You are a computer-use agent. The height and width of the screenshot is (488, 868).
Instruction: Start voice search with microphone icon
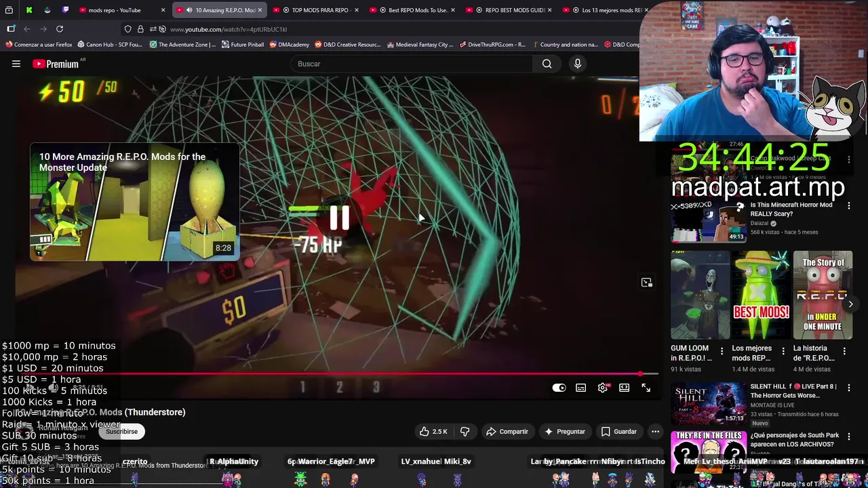pyautogui.click(x=578, y=64)
